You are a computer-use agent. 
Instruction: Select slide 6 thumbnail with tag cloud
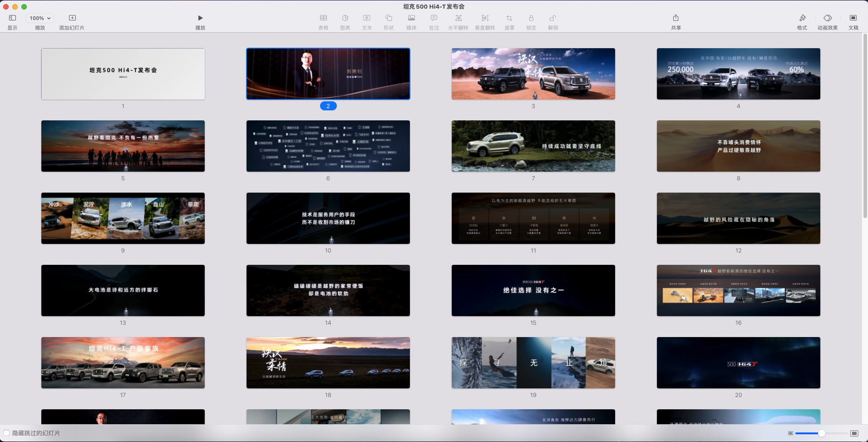pyautogui.click(x=328, y=146)
